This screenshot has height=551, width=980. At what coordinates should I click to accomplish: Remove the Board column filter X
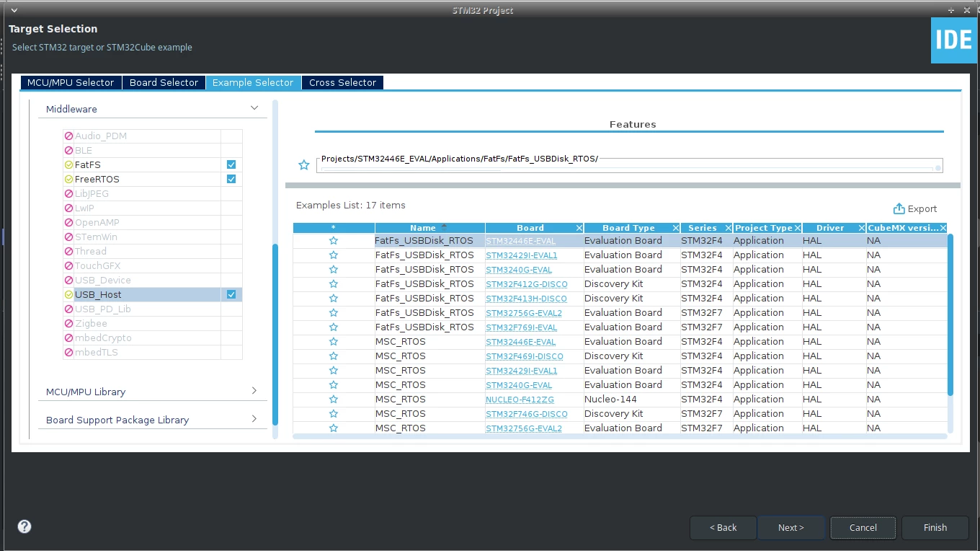click(x=579, y=228)
